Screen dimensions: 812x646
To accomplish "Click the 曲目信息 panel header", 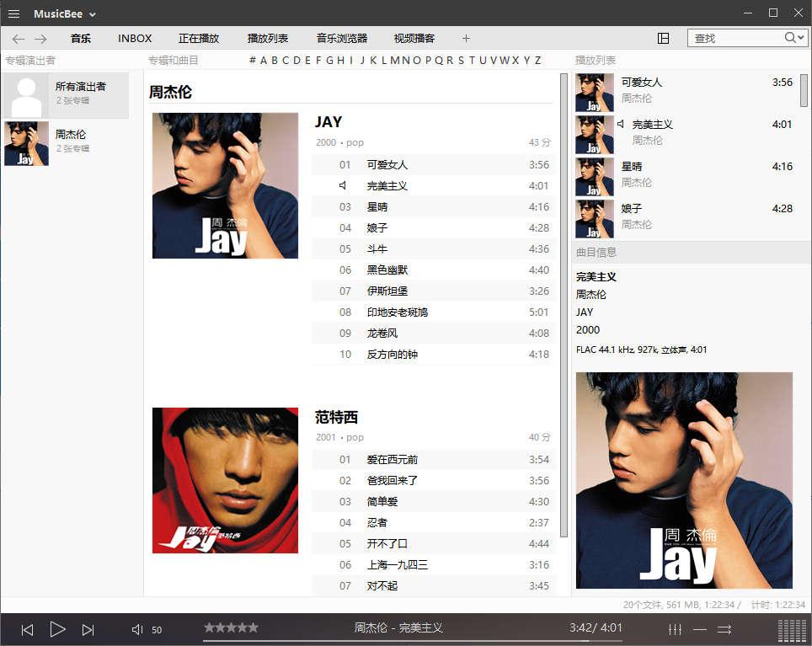I will (x=692, y=252).
